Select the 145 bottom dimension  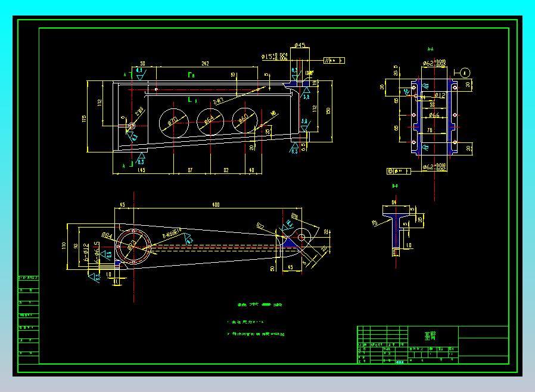tap(141, 170)
